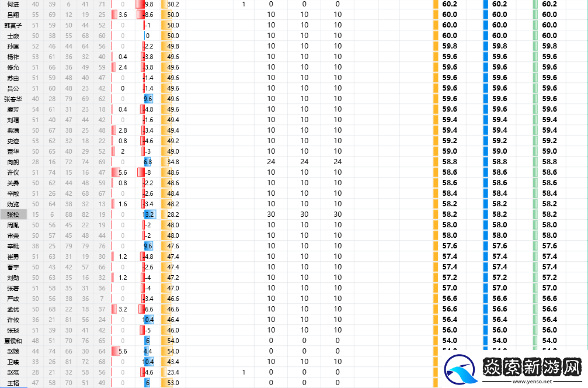Select the 3.6 value in 吕翔 row
The height and width of the screenshot is (388, 588).
[x=123, y=15]
